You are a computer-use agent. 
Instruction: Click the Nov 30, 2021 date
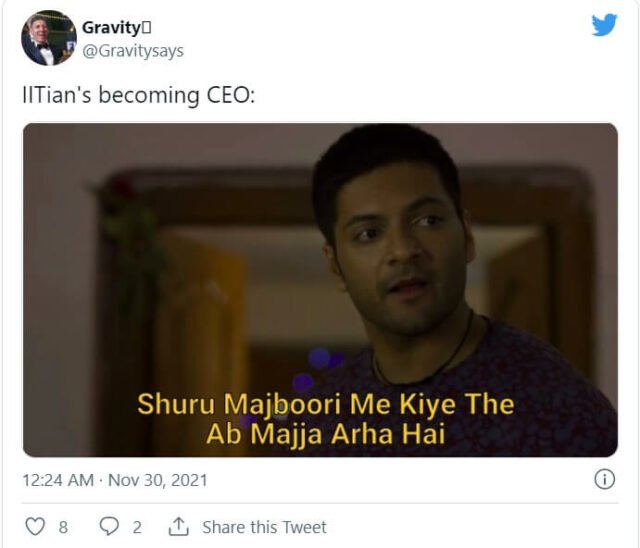coord(157,480)
